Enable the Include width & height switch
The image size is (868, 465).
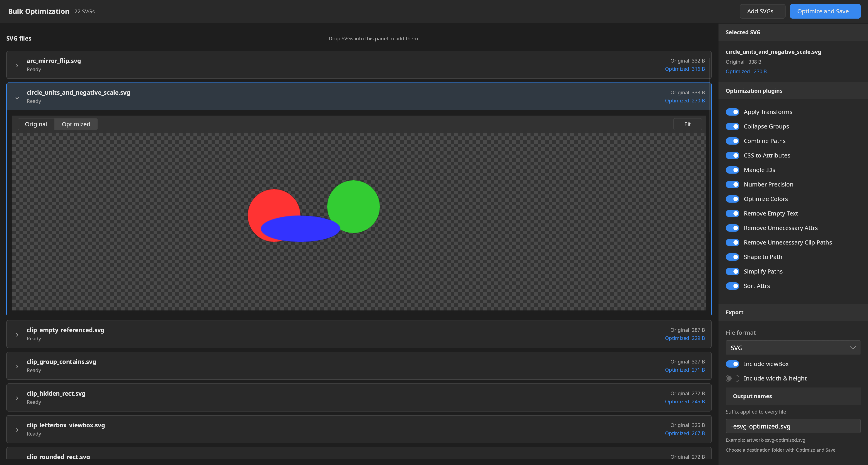click(x=732, y=378)
